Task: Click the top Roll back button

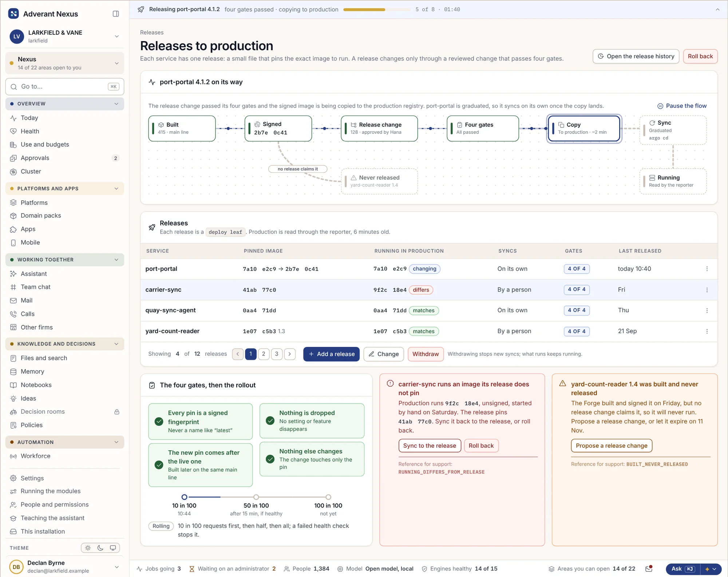Action: (x=700, y=56)
